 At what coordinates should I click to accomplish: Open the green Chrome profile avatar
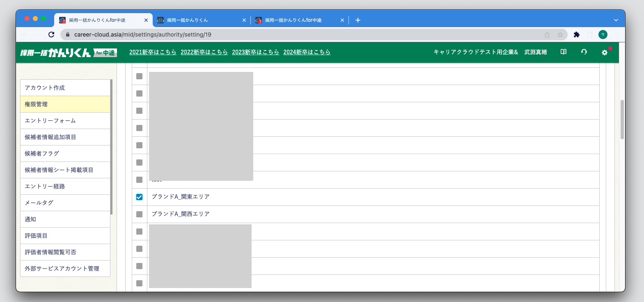click(x=603, y=35)
